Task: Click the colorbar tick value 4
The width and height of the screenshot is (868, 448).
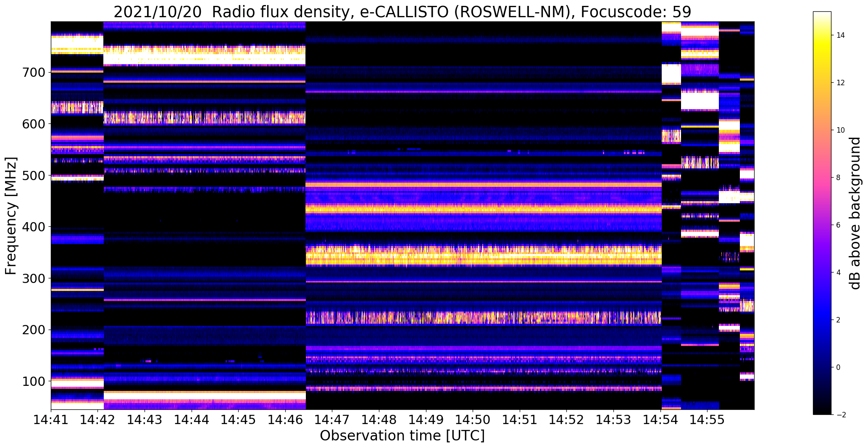Action: coord(839,272)
